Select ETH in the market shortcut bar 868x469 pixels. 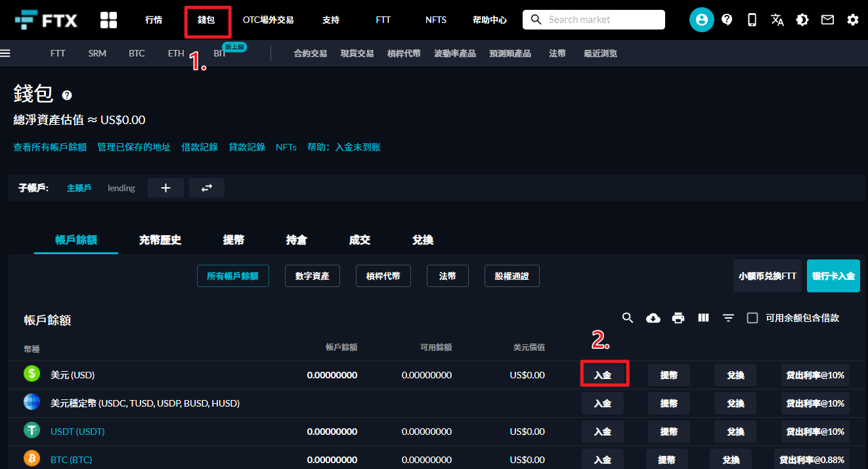176,53
